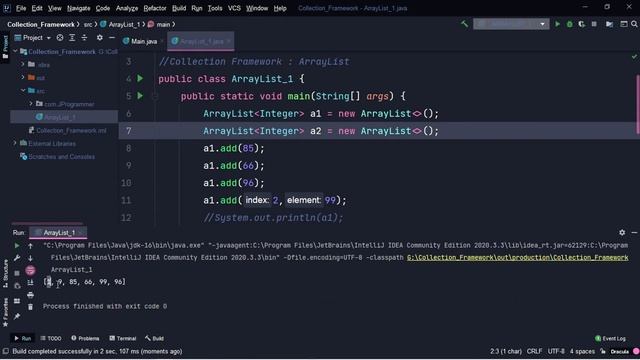Click the Dracula theme status widget
The width and height of the screenshot is (640, 360).
point(619,351)
